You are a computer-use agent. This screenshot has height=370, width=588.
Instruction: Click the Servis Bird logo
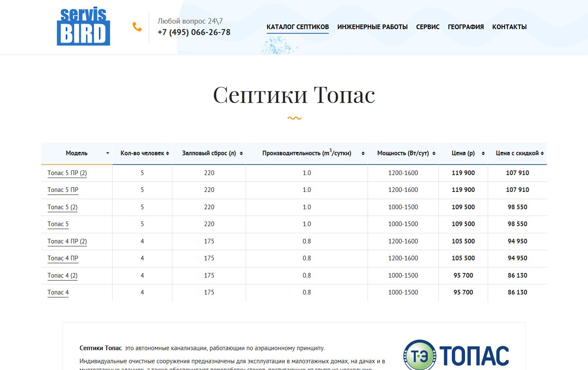[x=83, y=27]
